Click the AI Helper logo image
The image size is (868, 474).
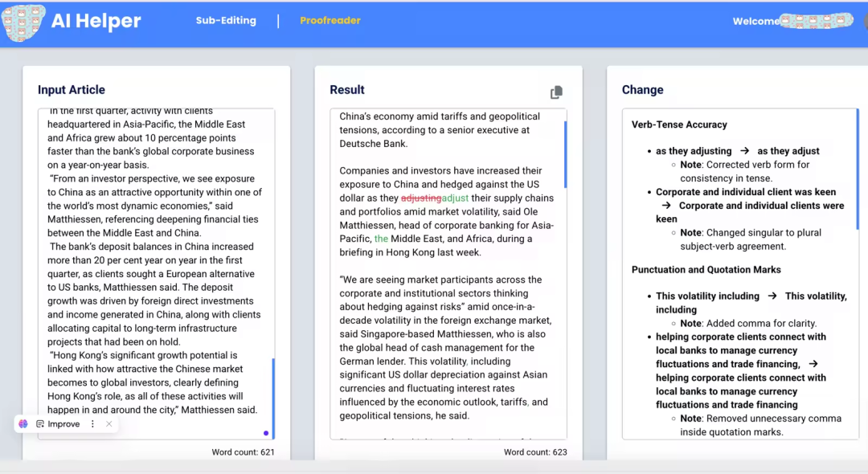coord(23,22)
